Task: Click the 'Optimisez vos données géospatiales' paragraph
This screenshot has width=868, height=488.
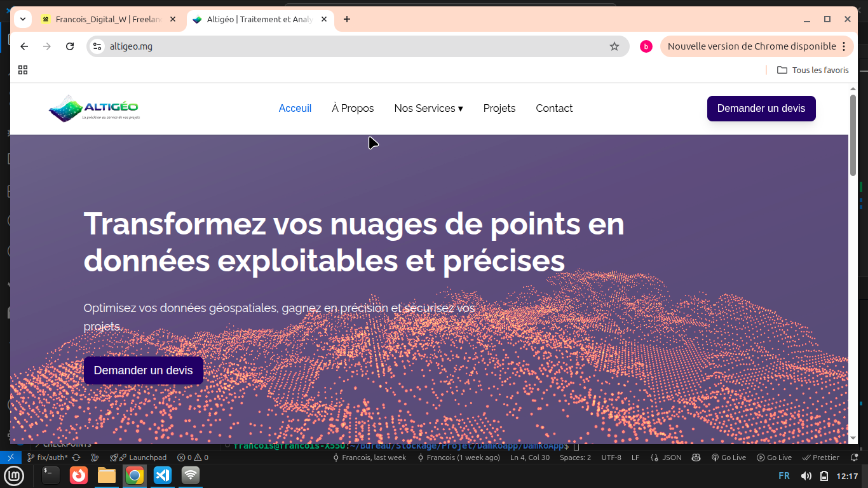Action: [x=280, y=317]
